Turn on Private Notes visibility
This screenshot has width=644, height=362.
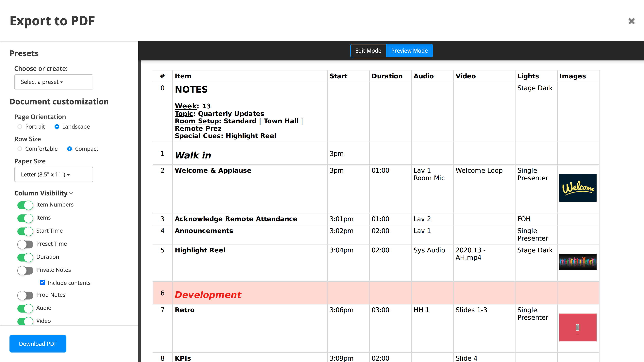pos(25,270)
